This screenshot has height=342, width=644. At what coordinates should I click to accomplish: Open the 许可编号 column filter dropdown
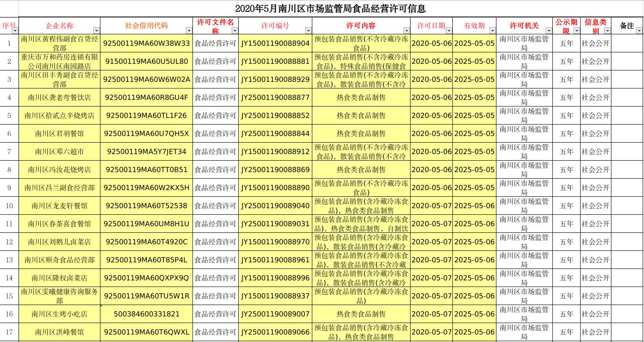pyautogui.click(x=308, y=31)
